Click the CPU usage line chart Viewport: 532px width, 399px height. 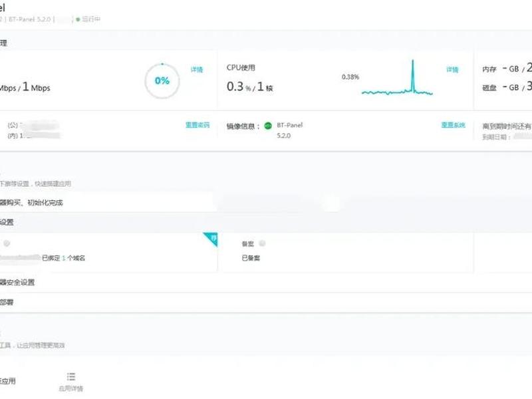(397, 78)
